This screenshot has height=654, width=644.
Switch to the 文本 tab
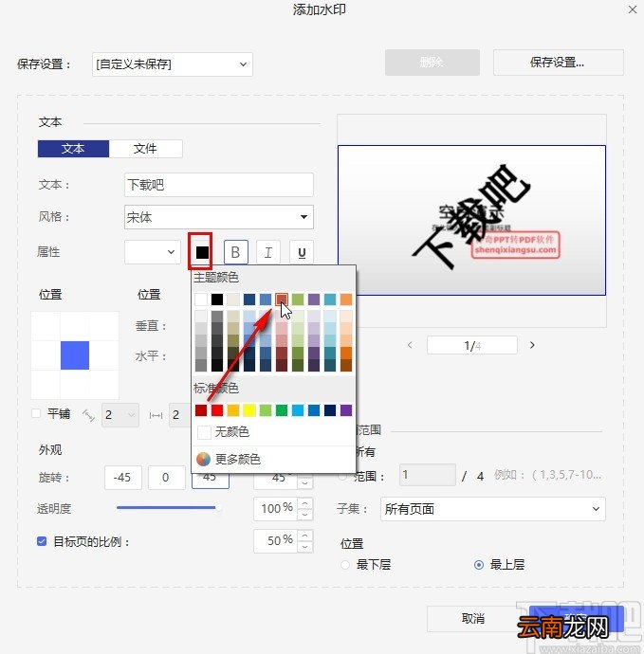pos(73,149)
